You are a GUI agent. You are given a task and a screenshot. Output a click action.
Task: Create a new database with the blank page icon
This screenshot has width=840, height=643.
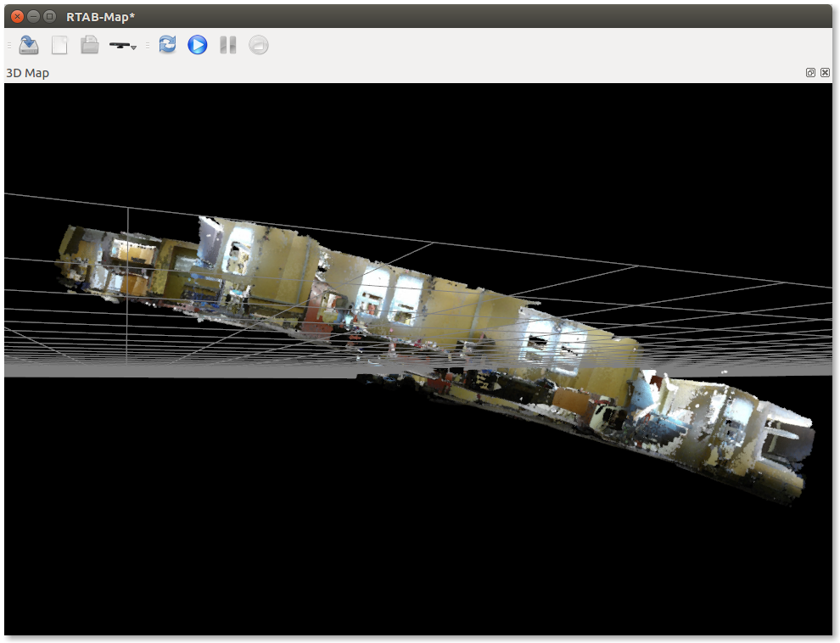[x=59, y=45]
